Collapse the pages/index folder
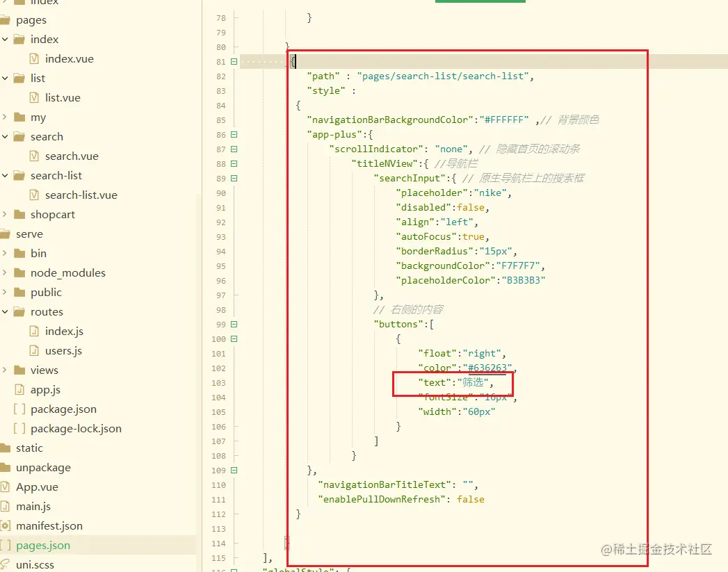 [5, 40]
